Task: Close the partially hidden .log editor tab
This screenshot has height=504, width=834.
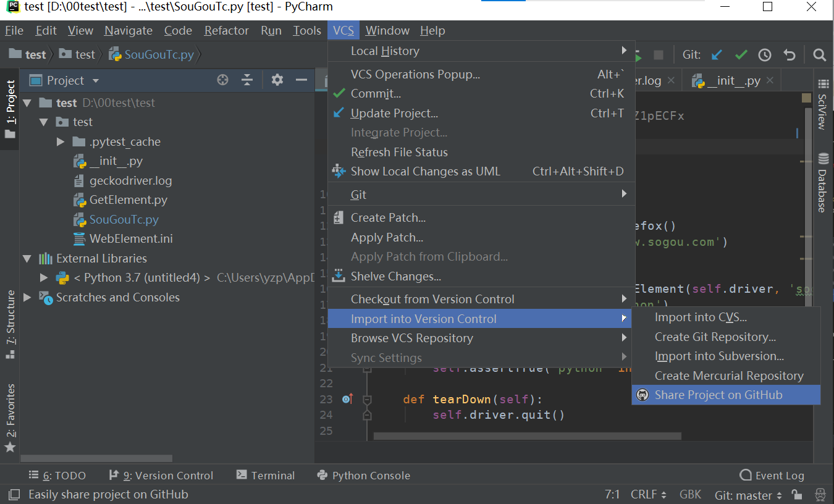Action: (671, 80)
